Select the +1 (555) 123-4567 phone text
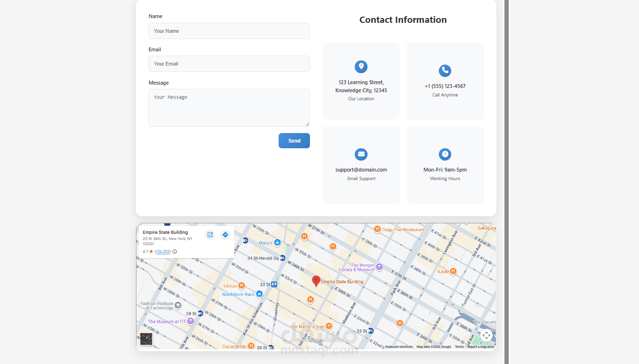The image size is (639, 364). [x=445, y=86]
